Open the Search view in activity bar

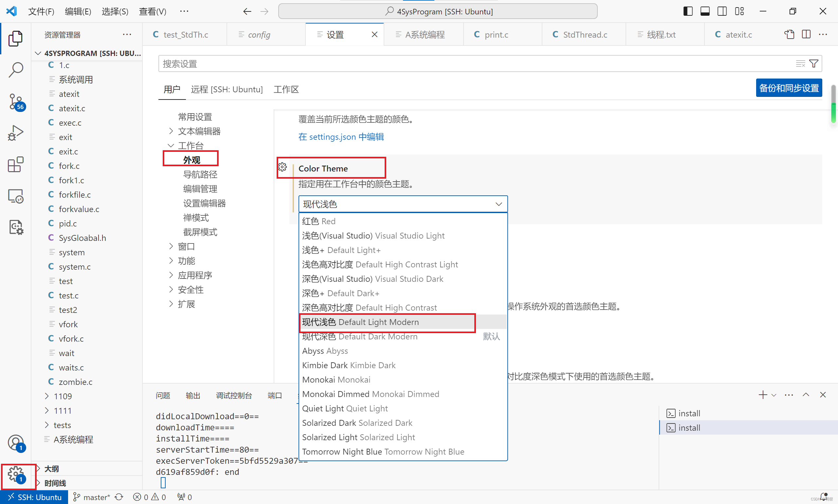[16, 69]
